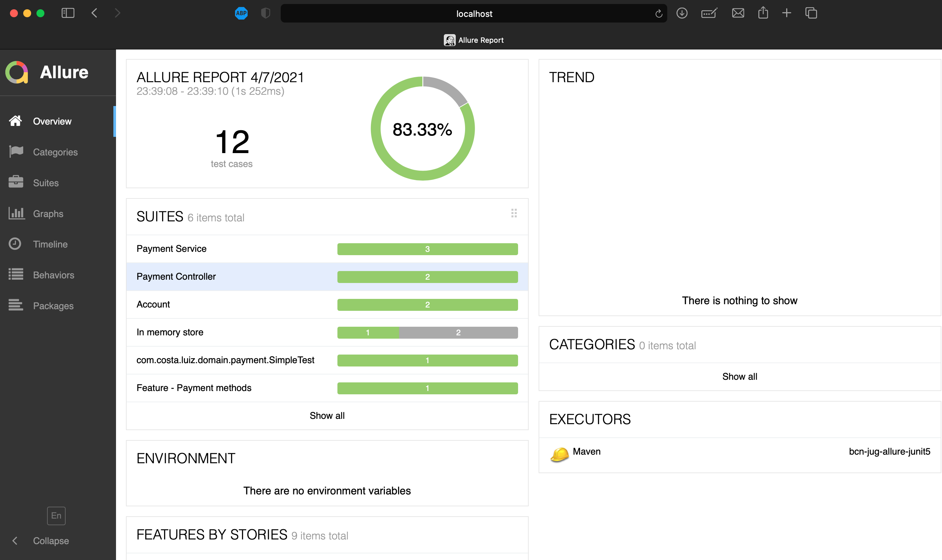The width and height of the screenshot is (942, 560).
Task: Open Safari tab overview
Action: (x=811, y=13)
